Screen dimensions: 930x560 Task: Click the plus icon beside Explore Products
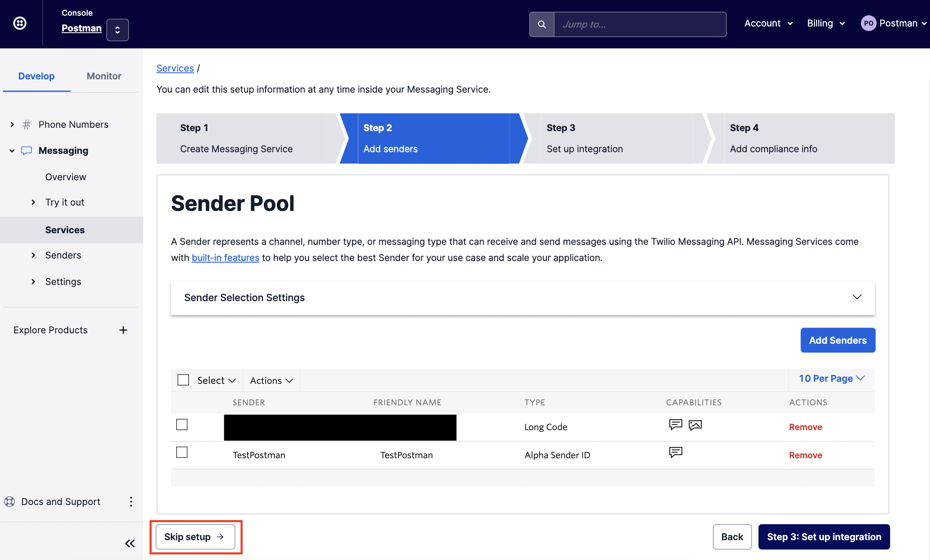point(123,330)
